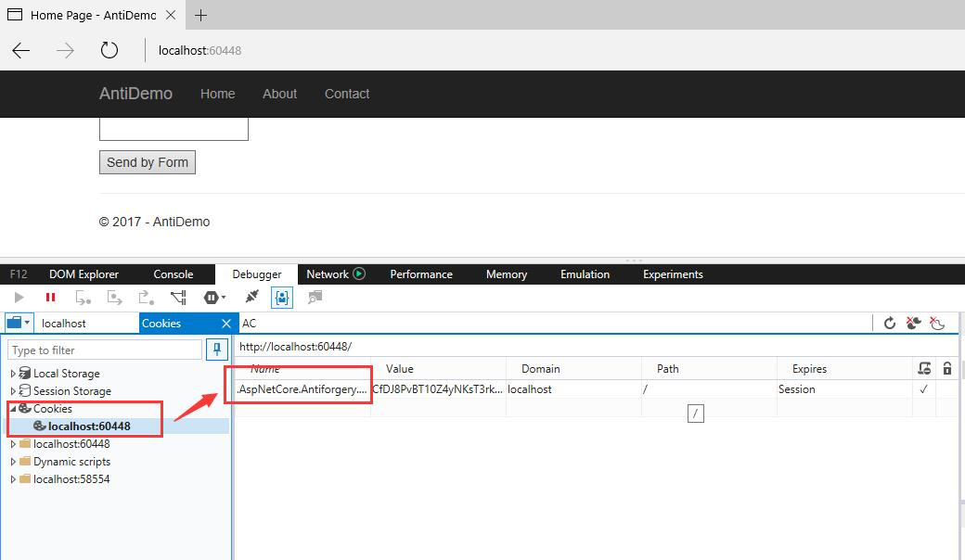Click the delete session cookies icon
The image size is (965, 560).
tap(936, 324)
